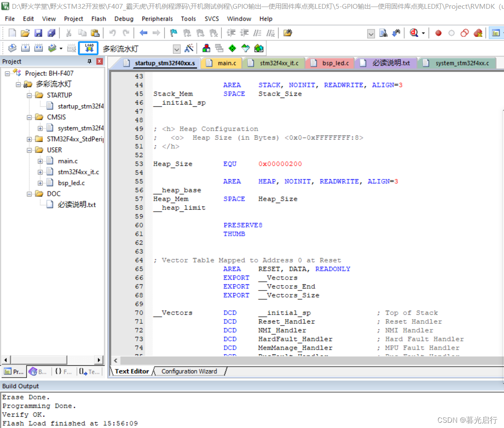The height and width of the screenshot is (428, 504).
Task: Click the Open file toolbar icon
Action: (x=25, y=33)
